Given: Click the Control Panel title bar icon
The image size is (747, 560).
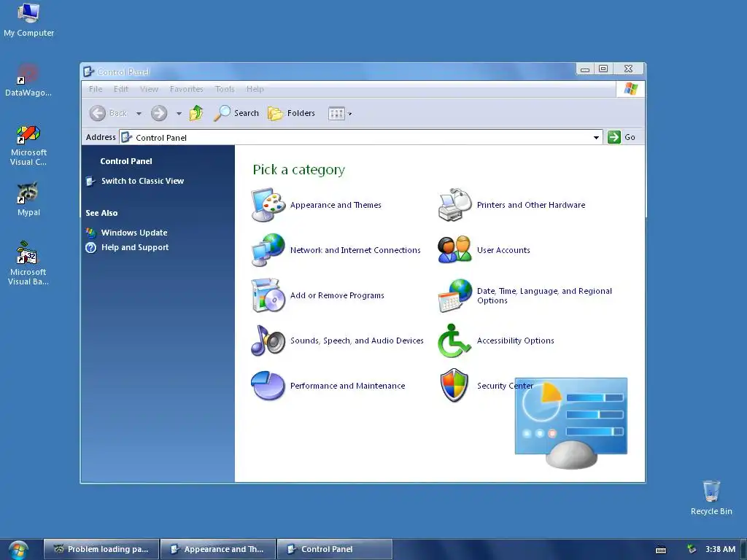Looking at the screenshot, I should (x=88, y=72).
